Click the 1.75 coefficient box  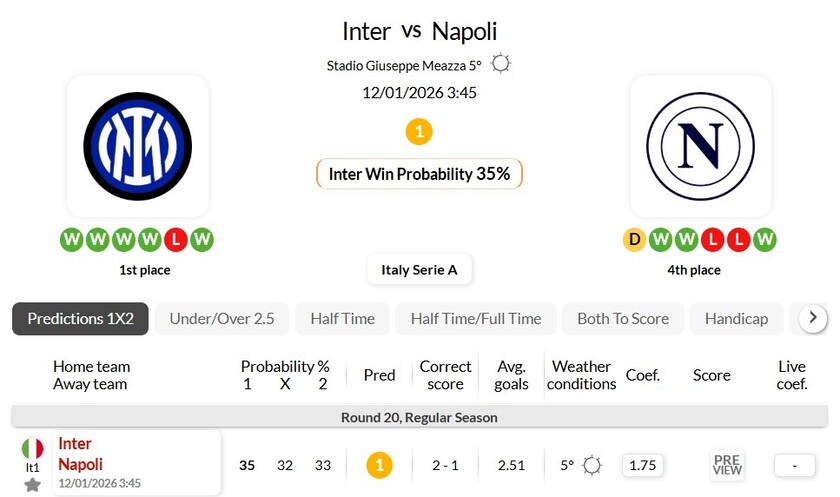(642, 465)
